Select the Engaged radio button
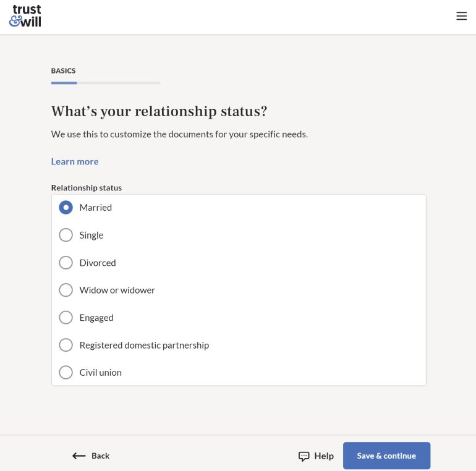The image size is (476, 471). click(x=66, y=318)
